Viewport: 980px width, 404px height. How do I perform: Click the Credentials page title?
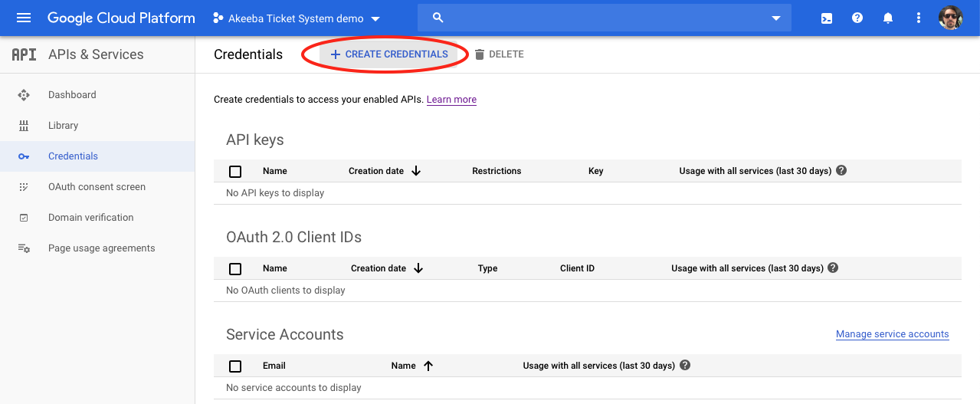[248, 54]
